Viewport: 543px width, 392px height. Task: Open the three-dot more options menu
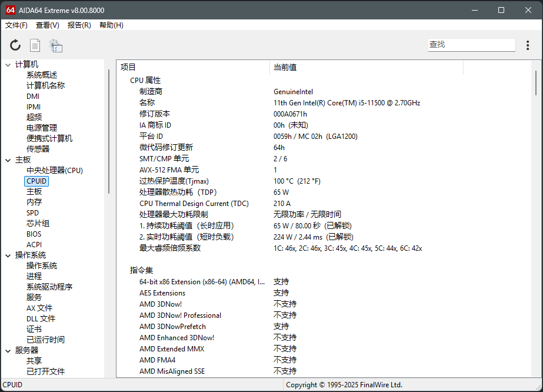click(x=528, y=45)
